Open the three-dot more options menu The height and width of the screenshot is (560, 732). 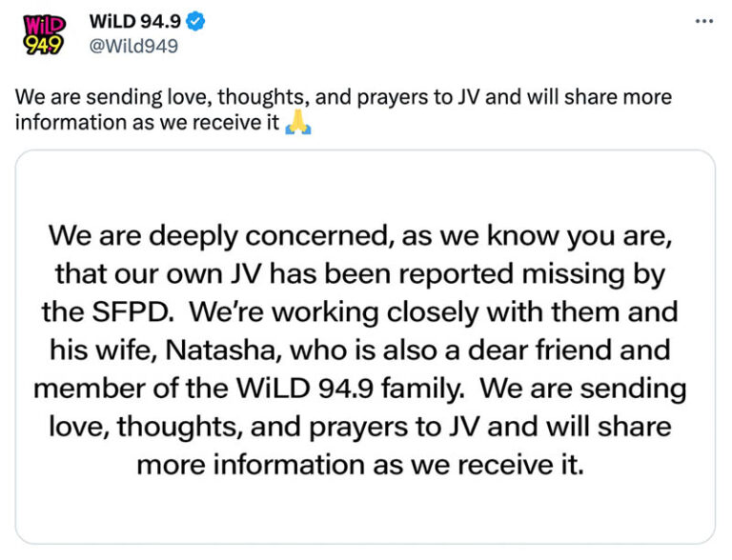point(704,22)
